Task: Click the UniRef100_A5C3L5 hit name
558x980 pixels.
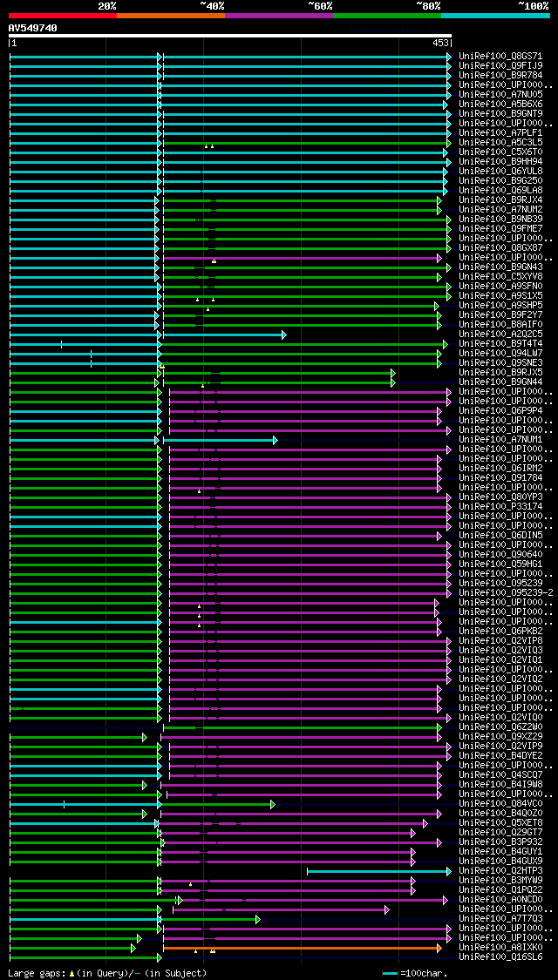Action: click(x=500, y=143)
